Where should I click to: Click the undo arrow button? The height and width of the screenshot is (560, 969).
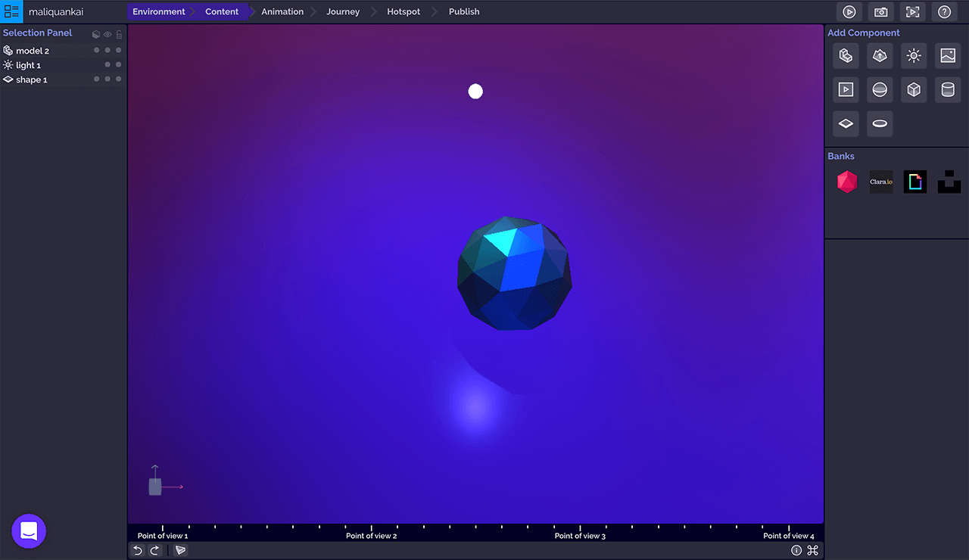point(138,550)
